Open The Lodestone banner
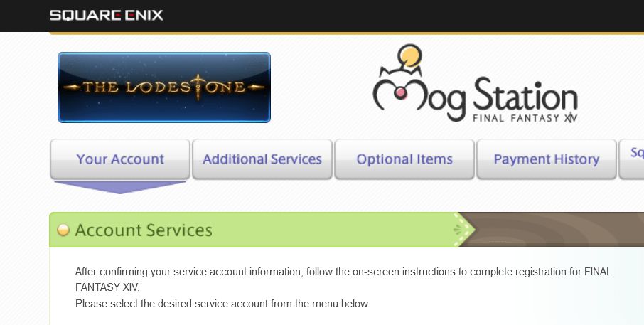 coord(164,87)
